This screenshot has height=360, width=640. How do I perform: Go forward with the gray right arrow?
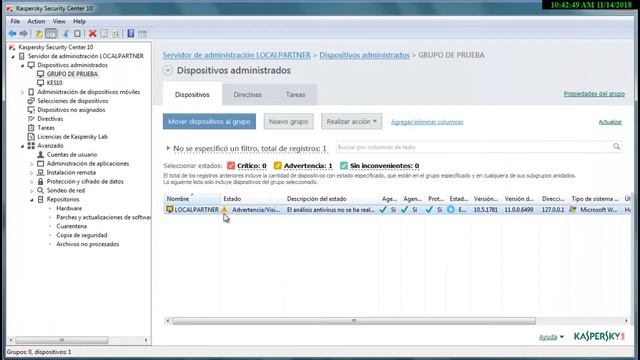coord(24,33)
